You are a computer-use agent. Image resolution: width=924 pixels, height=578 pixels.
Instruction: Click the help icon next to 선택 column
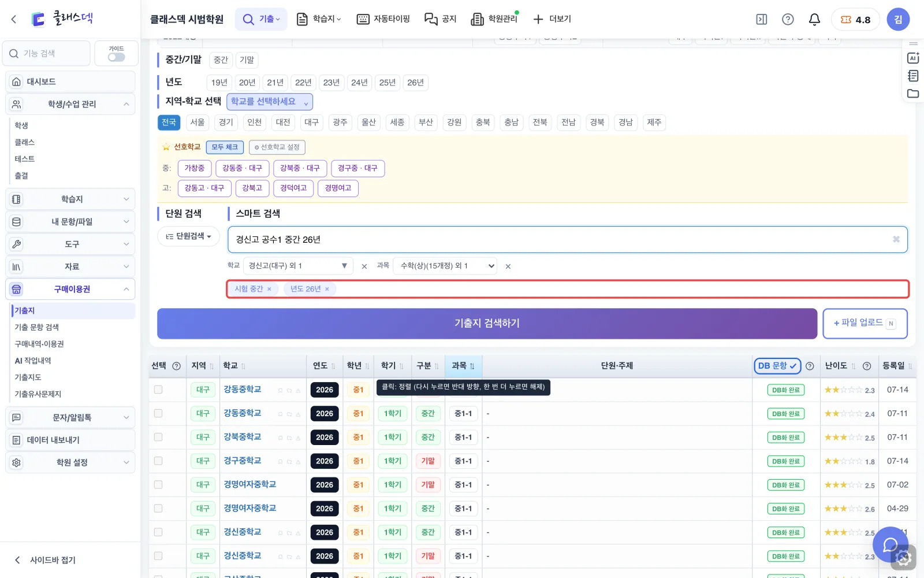[x=177, y=366]
